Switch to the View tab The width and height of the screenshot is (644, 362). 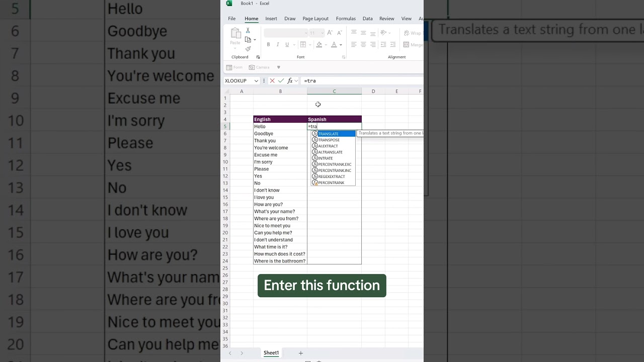[x=407, y=19]
